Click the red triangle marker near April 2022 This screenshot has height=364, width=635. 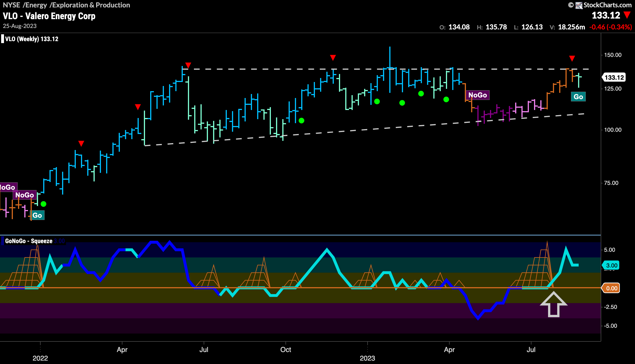click(138, 107)
